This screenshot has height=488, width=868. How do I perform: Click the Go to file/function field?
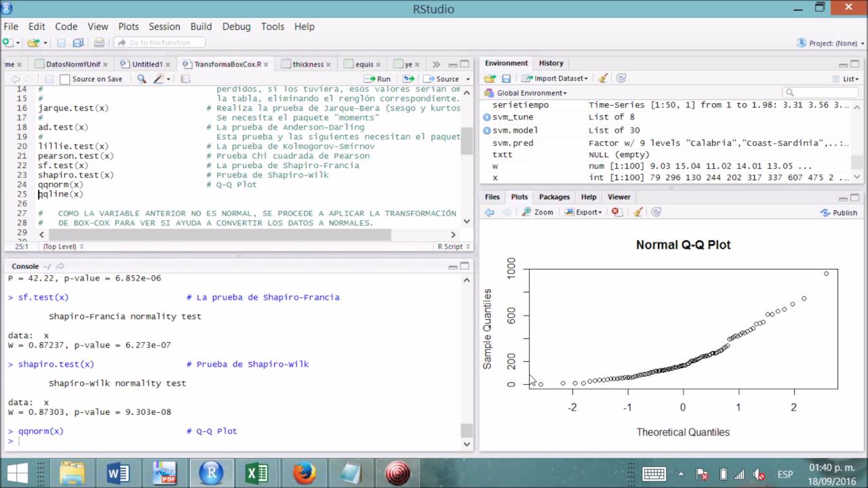coord(159,43)
